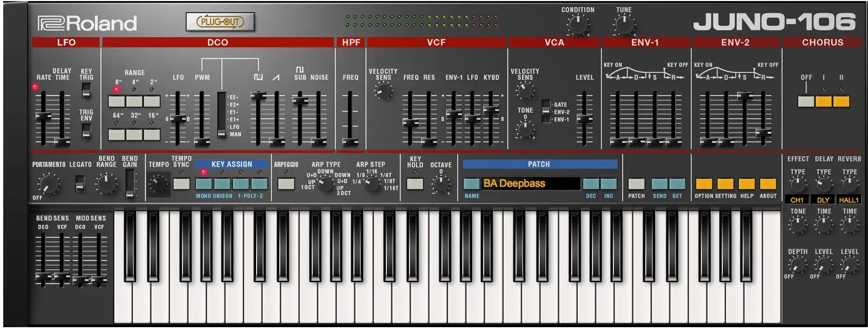Select the UNISON key assign button

coord(222,184)
